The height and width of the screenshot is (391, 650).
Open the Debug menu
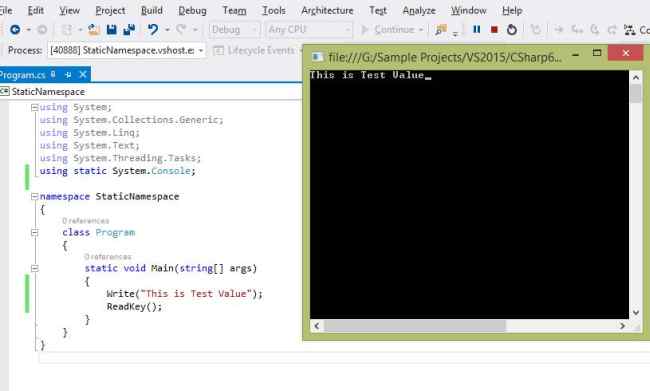[192, 10]
